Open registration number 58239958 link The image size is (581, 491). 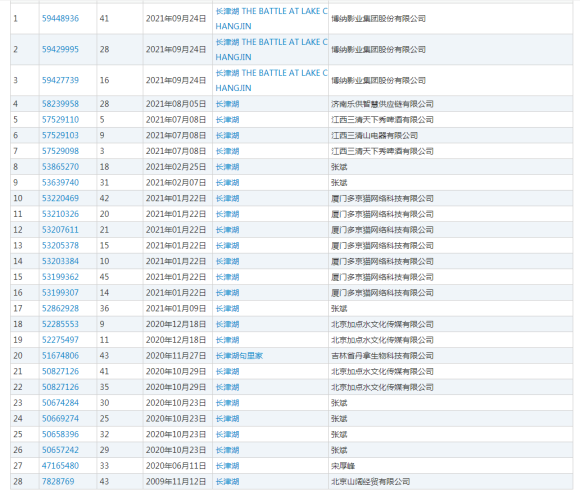click(60, 104)
